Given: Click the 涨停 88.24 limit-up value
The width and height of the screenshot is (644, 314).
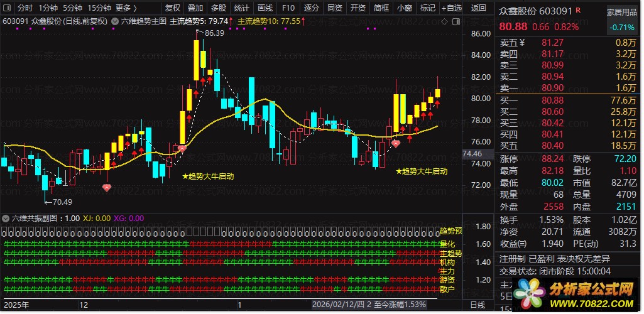Looking at the screenshot, I should tap(552, 159).
